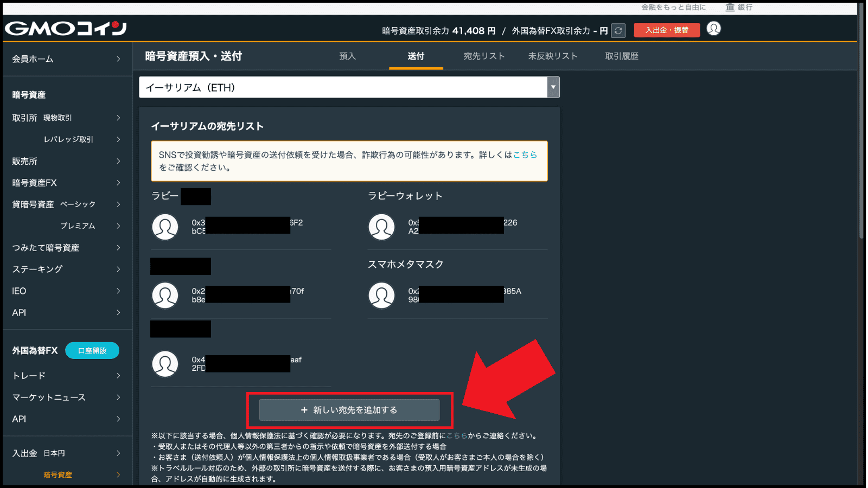Expand the 会員ホーム sidebar item
This screenshot has height=488, width=868.
66,59
